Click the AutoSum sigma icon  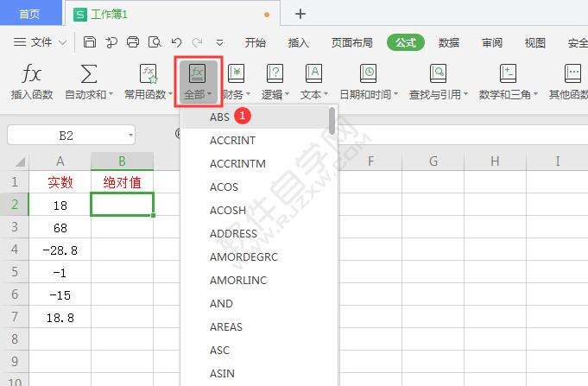89,73
